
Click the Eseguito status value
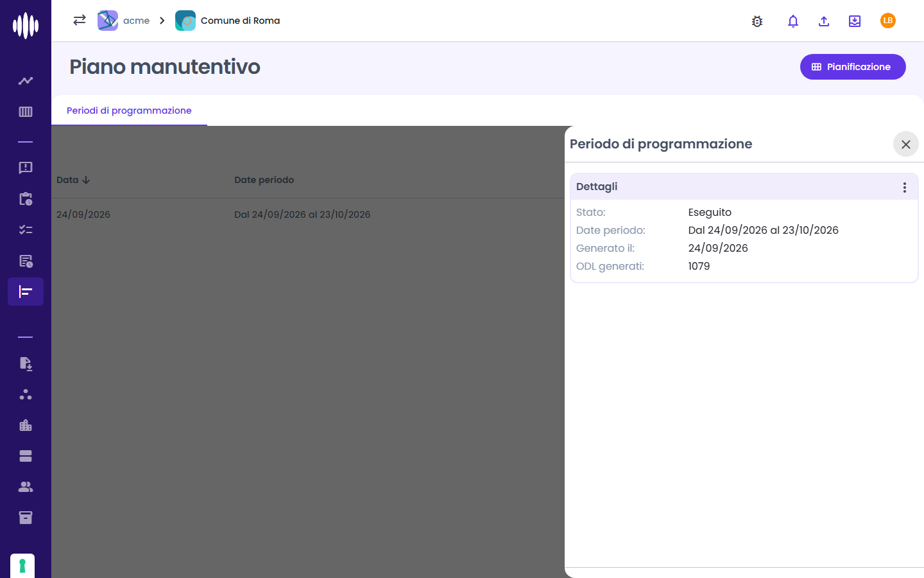pyautogui.click(x=710, y=212)
